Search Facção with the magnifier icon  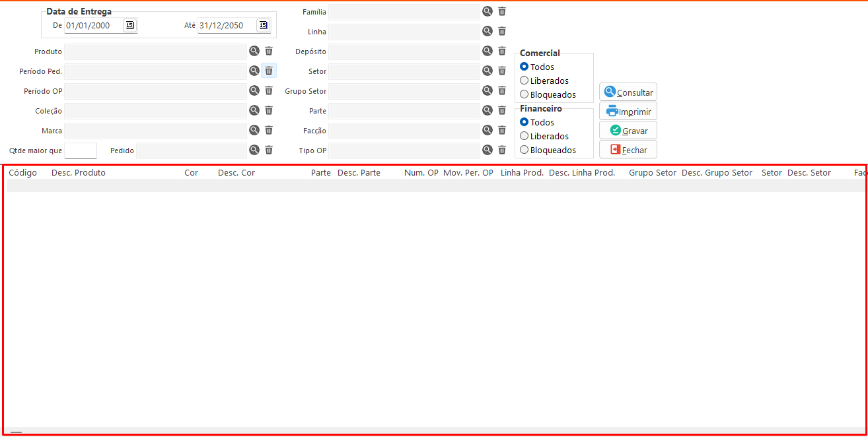tap(488, 130)
